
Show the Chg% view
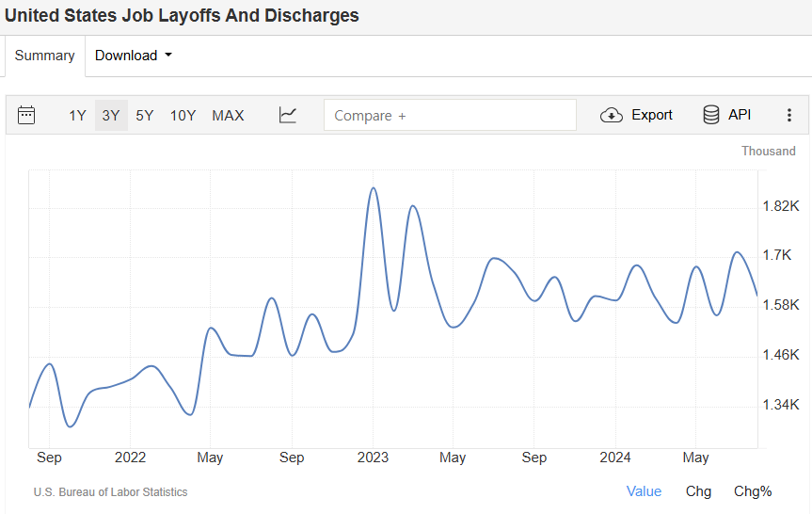(x=753, y=491)
